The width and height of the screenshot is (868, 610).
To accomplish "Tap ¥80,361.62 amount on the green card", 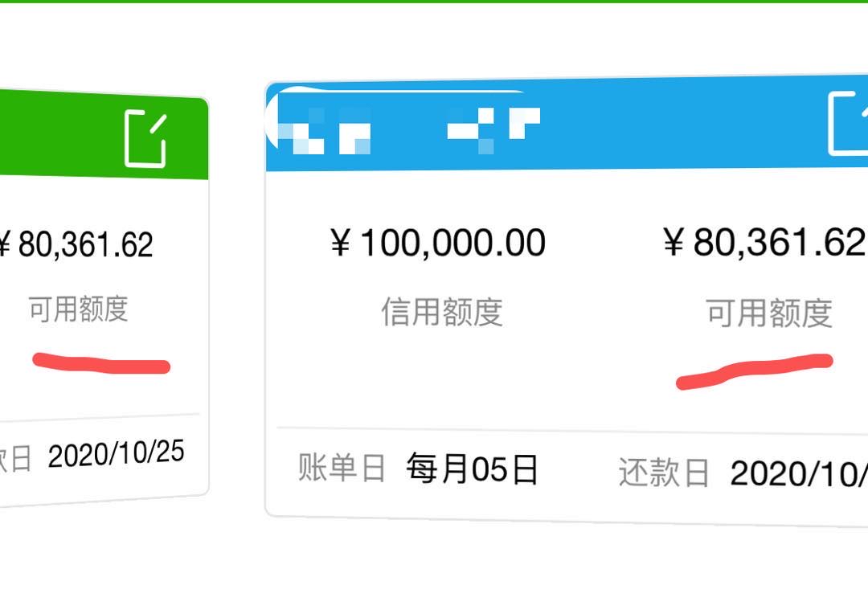I will (x=75, y=245).
